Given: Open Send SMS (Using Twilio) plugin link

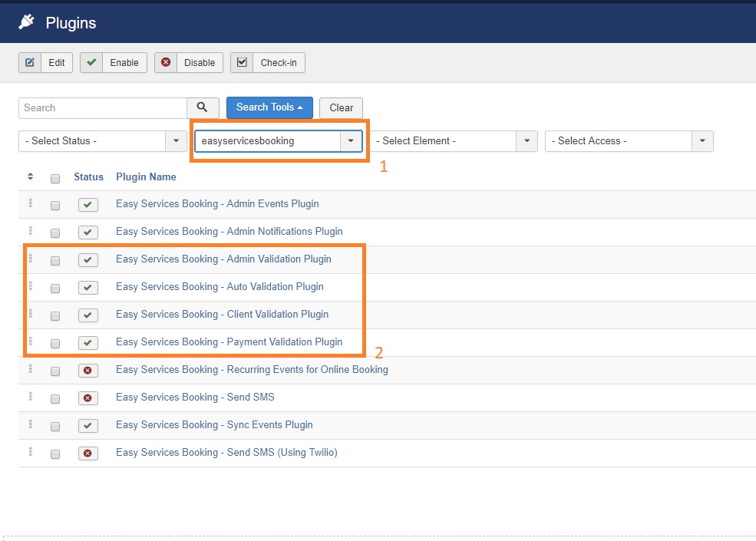Looking at the screenshot, I should pos(226,453).
